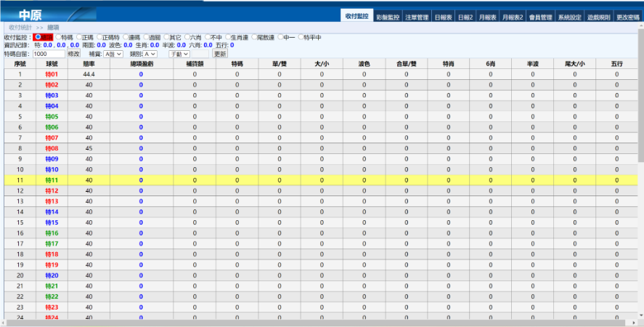Switch to the 彩盤監控 tab
The height and width of the screenshot is (327, 644).
[x=388, y=16]
